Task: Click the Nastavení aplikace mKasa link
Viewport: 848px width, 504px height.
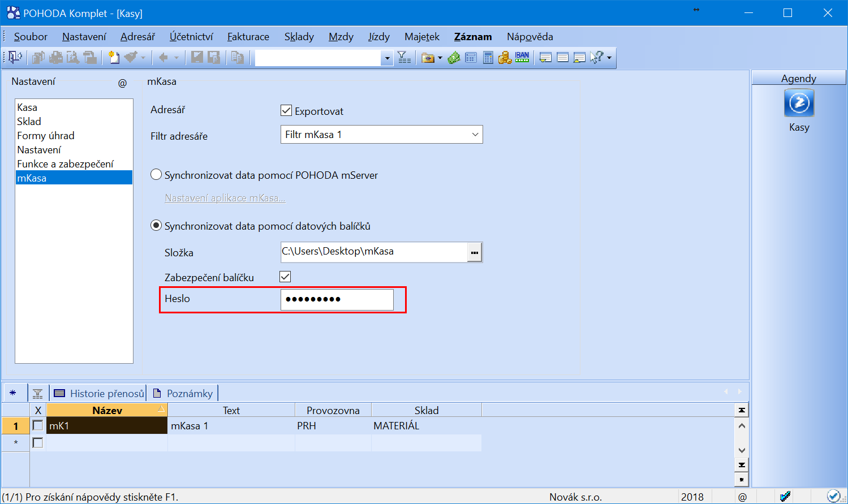Action: click(225, 198)
